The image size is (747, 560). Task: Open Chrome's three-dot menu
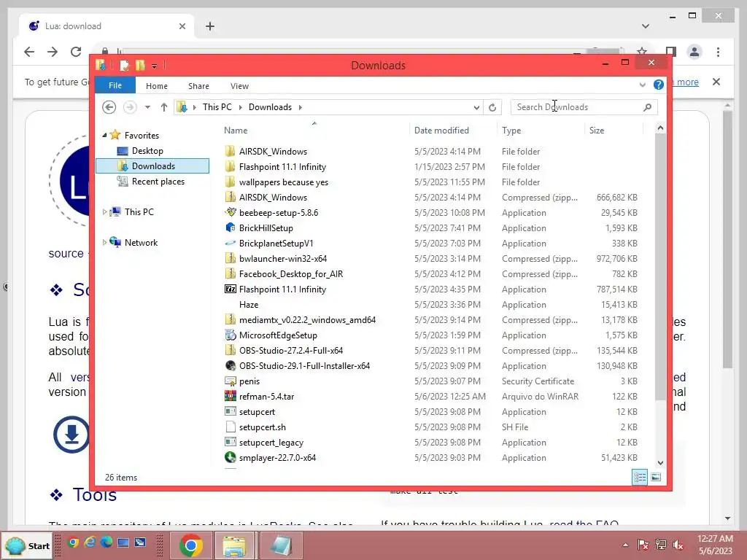point(718,52)
